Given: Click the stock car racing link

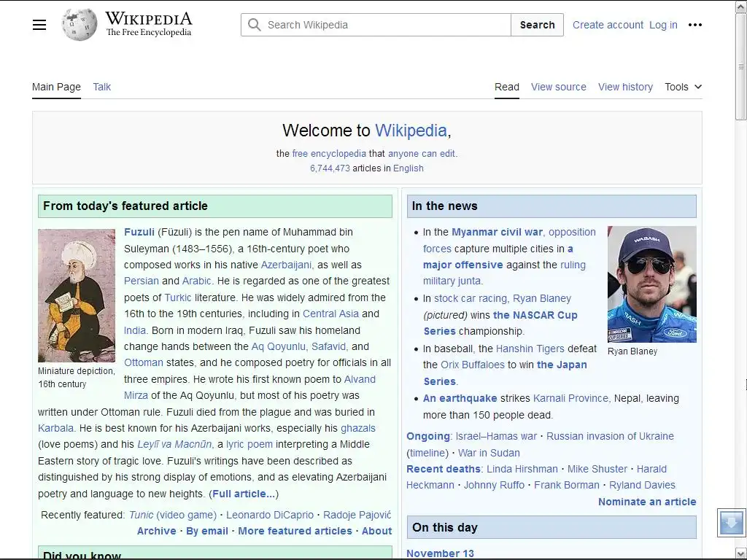Looking at the screenshot, I should pos(471,298).
